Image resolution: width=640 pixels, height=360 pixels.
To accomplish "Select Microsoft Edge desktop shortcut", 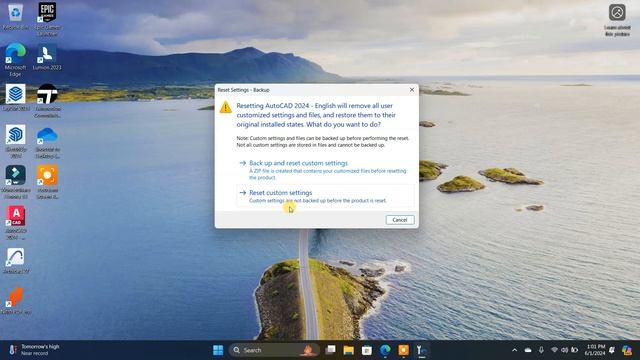I will (x=16, y=60).
